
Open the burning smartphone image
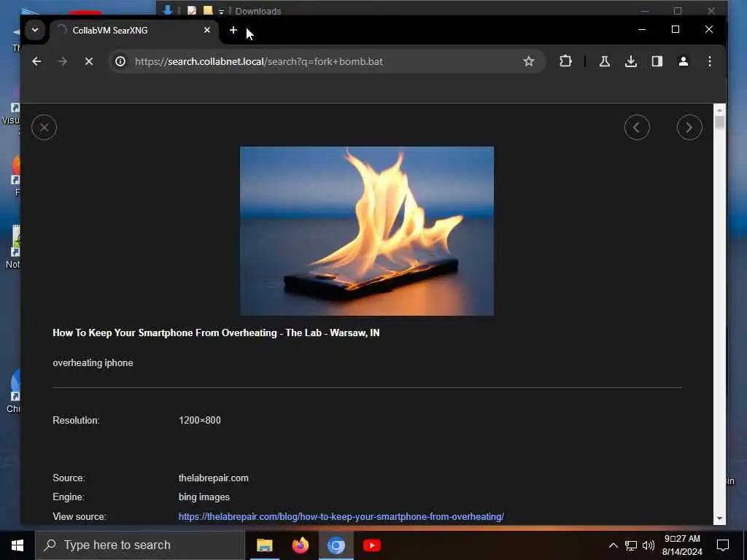[367, 231]
